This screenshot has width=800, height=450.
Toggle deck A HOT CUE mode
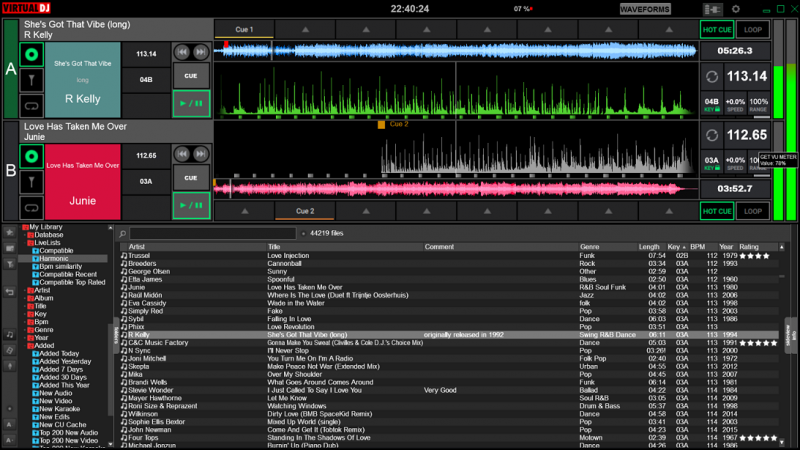point(717,30)
